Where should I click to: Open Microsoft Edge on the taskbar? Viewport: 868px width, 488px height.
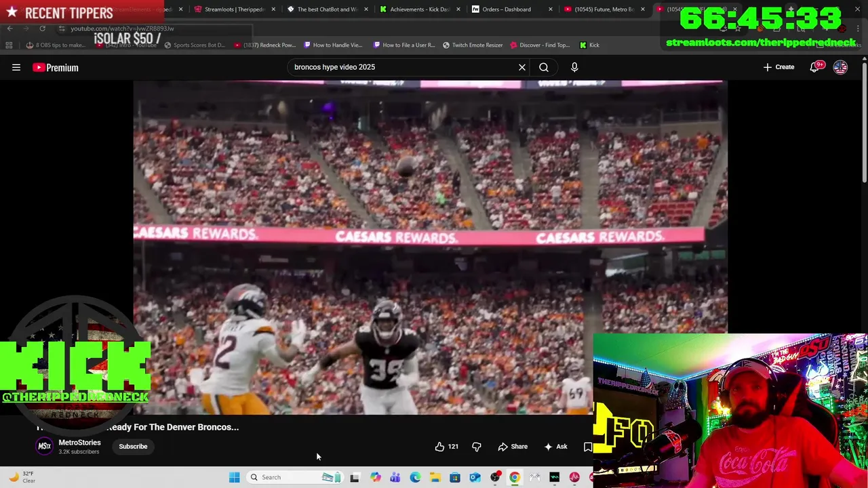[x=415, y=477]
